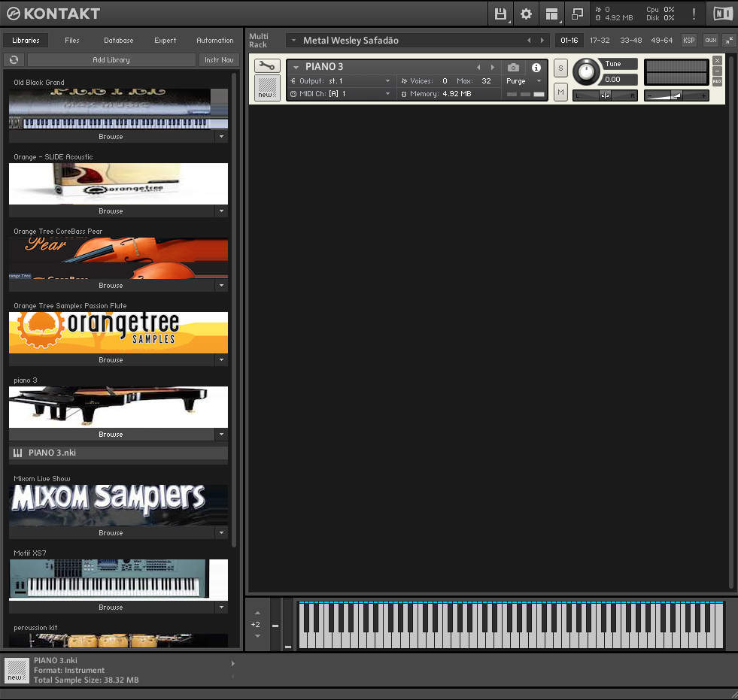Click the NI logo in top right
This screenshot has height=700, width=738.
point(722,14)
